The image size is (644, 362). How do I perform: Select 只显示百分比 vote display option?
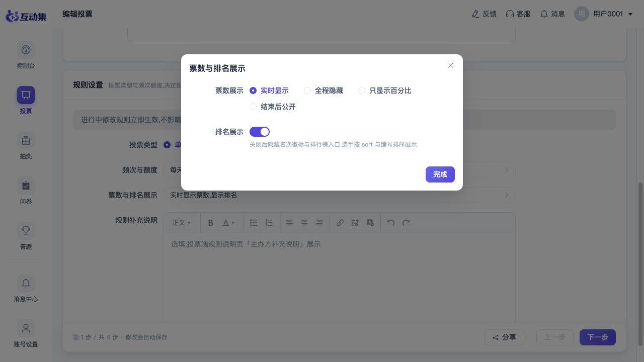385,90
